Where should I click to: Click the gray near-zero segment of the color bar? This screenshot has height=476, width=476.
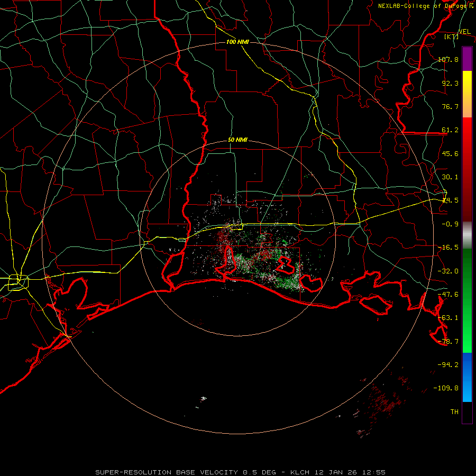[x=467, y=235]
